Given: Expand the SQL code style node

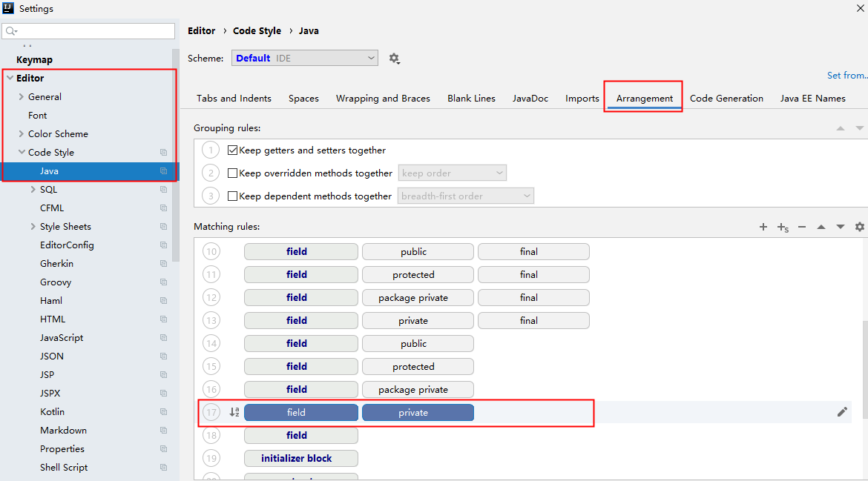Looking at the screenshot, I should coord(33,190).
